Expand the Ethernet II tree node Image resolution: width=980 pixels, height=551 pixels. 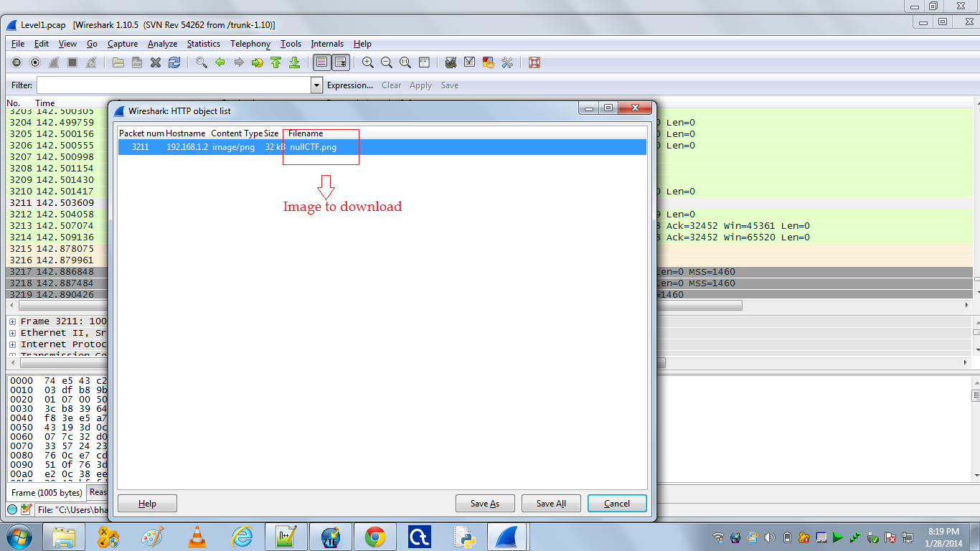(x=13, y=333)
